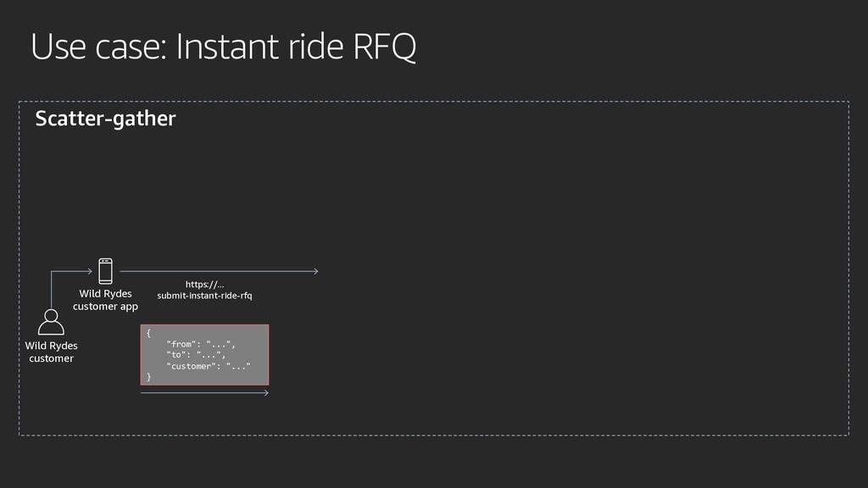The height and width of the screenshot is (488, 868).
Task: Click the "to" line in the JSON
Action: [196, 355]
